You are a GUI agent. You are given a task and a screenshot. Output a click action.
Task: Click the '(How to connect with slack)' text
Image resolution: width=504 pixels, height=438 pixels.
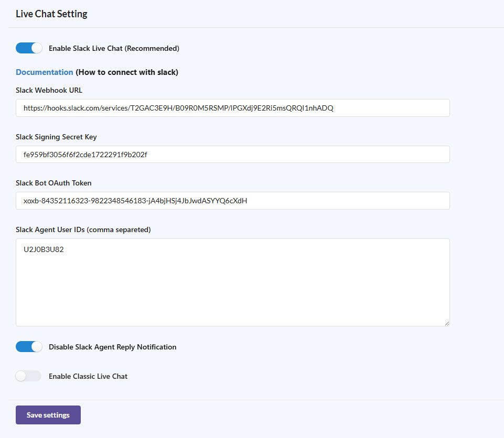(x=127, y=72)
